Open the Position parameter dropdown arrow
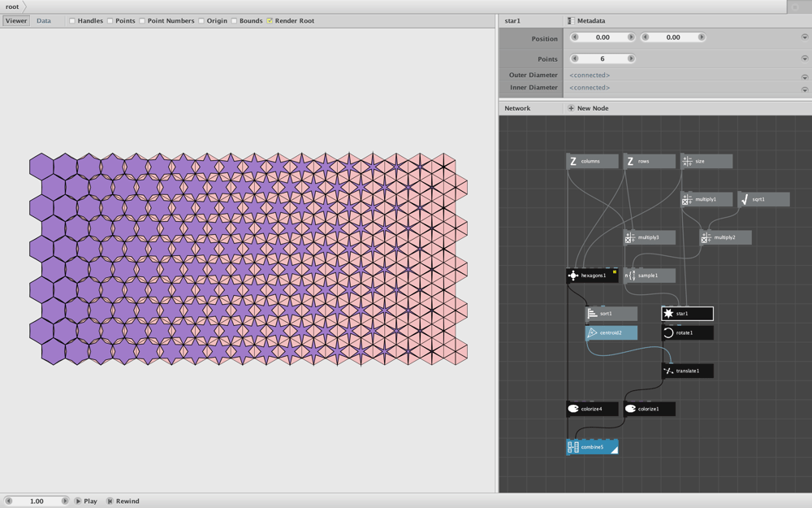 (805, 37)
